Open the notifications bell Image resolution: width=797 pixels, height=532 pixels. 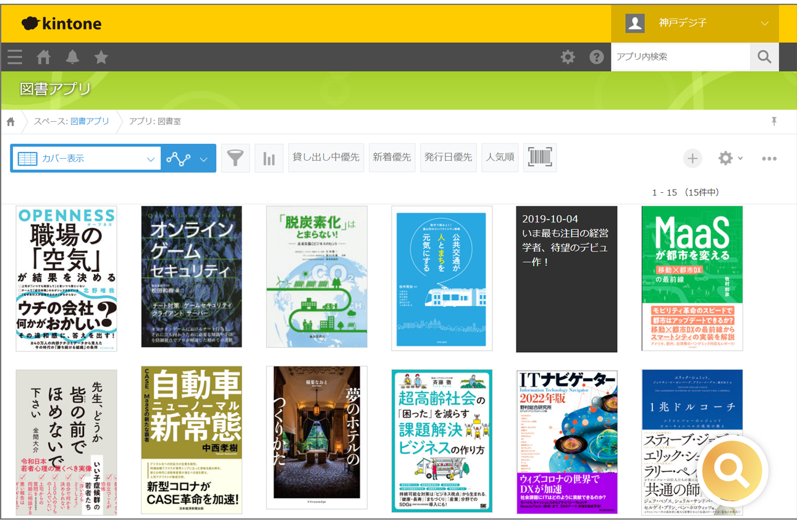(72, 57)
